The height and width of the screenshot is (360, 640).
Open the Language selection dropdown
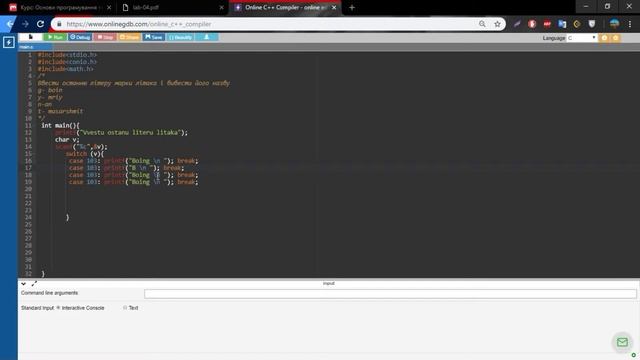click(x=582, y=38)
